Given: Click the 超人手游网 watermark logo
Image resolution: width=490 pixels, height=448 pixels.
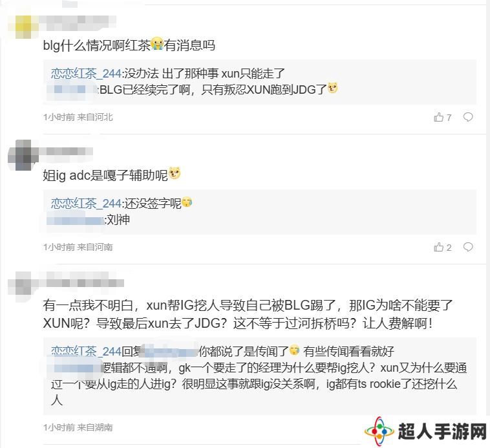Looking at the screenshot, I should [425, 432].
